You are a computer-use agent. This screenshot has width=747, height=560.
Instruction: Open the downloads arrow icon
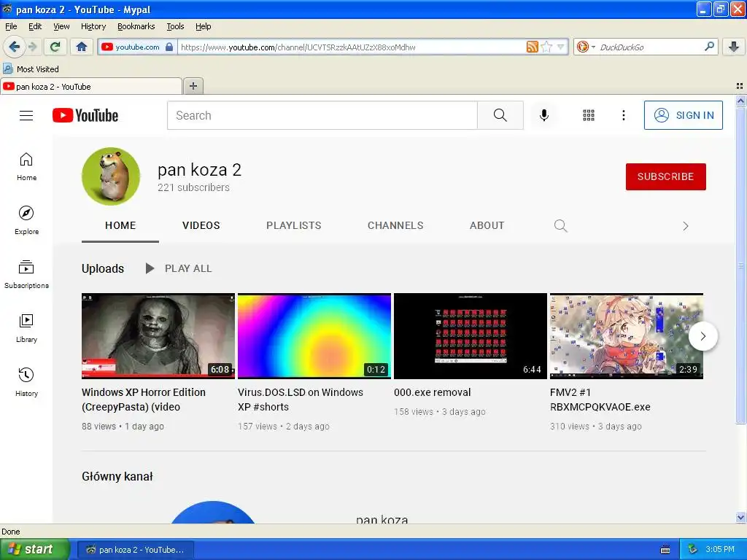point(734,47)
